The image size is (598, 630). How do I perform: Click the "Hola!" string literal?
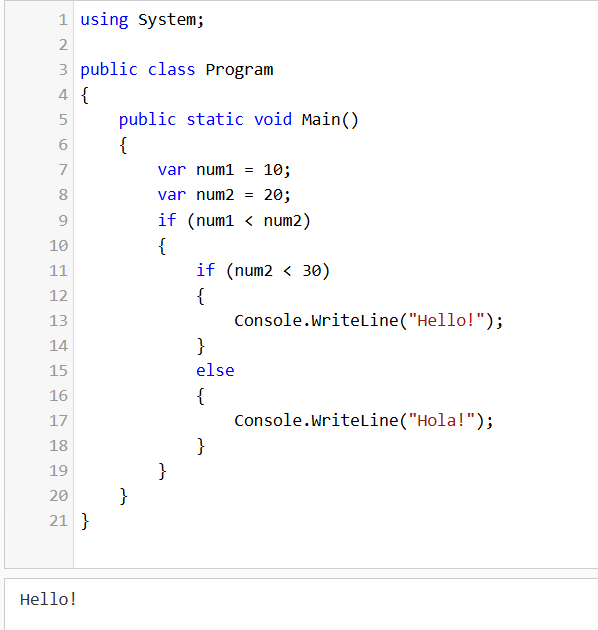(x=442, y=421)
